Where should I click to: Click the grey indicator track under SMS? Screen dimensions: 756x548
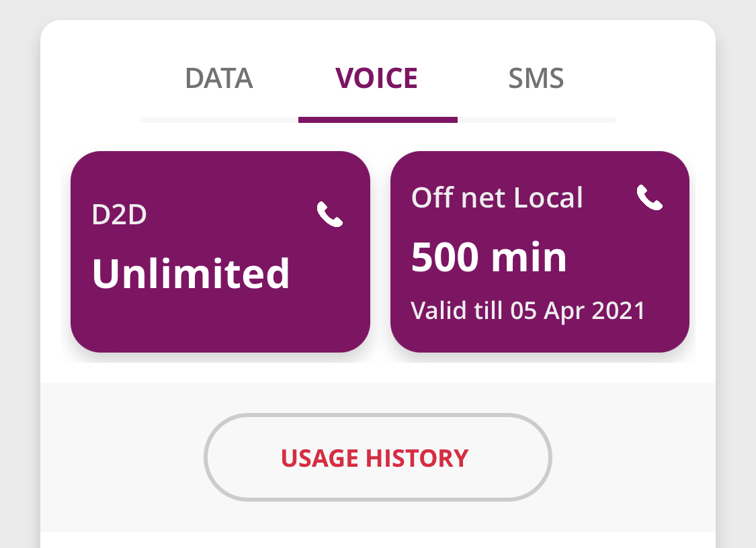(537, 120)
